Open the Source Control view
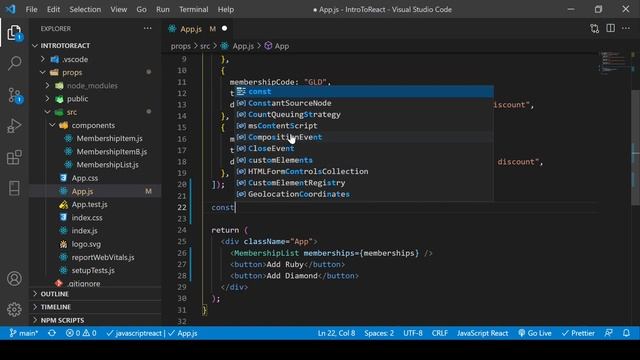 pos(14,95)
